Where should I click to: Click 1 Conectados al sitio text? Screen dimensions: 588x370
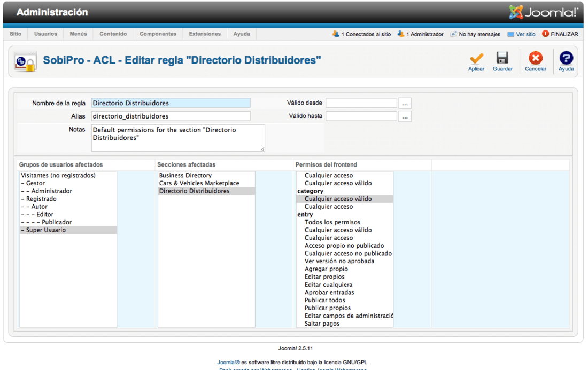[x=366, y=34]
